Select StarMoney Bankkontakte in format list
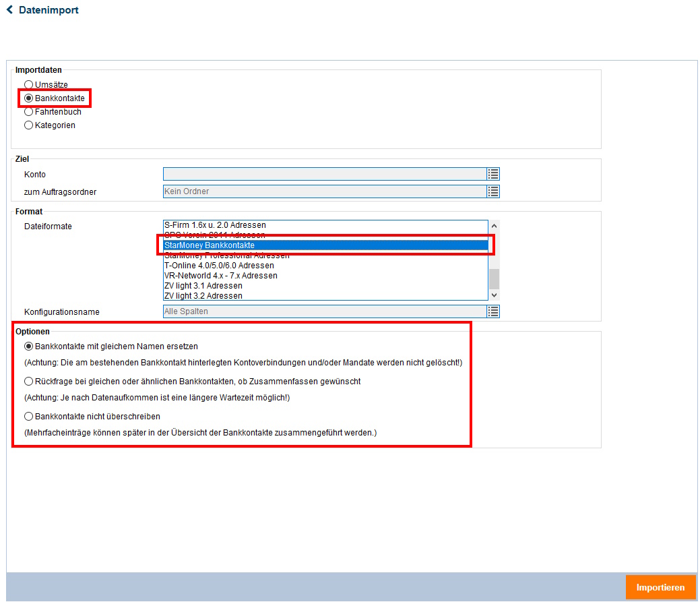700x602 pixels. pyautogui.click(x=210, y=245)
